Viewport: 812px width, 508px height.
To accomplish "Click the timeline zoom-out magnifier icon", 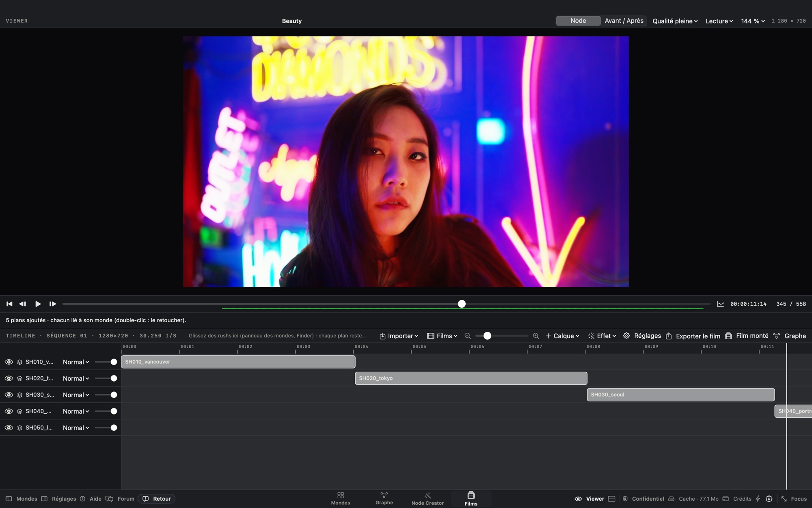I will point(468,336).
